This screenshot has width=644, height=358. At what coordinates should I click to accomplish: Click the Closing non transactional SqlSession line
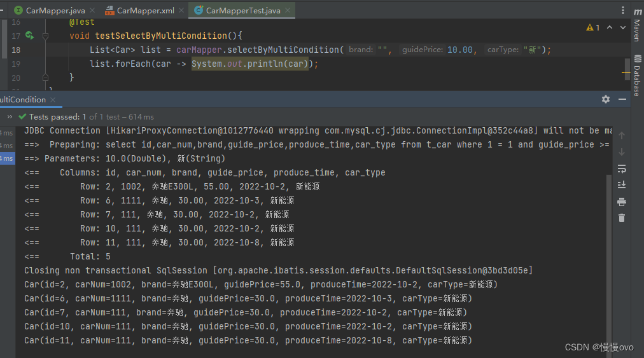click(278, 270)
